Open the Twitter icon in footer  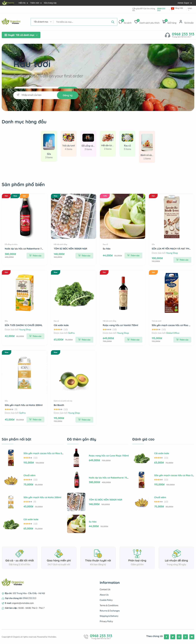(x=173, y=637)
